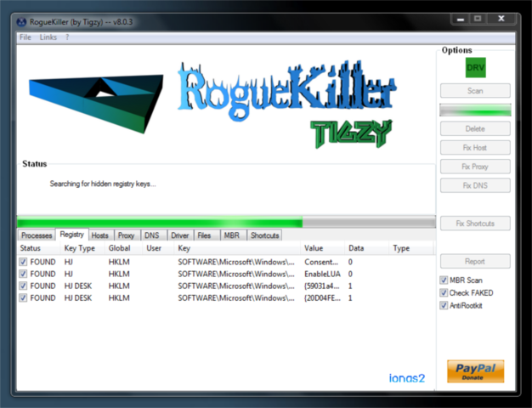Open the File menu
The width and height of the screenshot is (532, 408).
pyautogui.click(x=25, y=37)
